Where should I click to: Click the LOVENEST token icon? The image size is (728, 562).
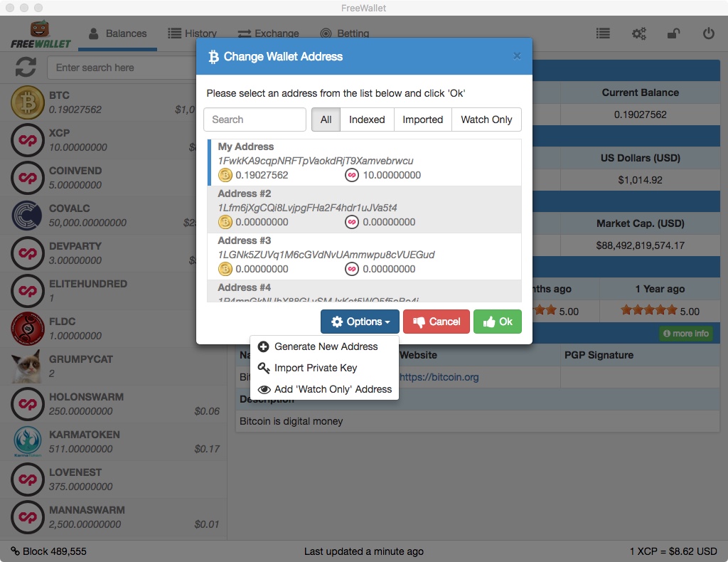[x=28, y=479]
